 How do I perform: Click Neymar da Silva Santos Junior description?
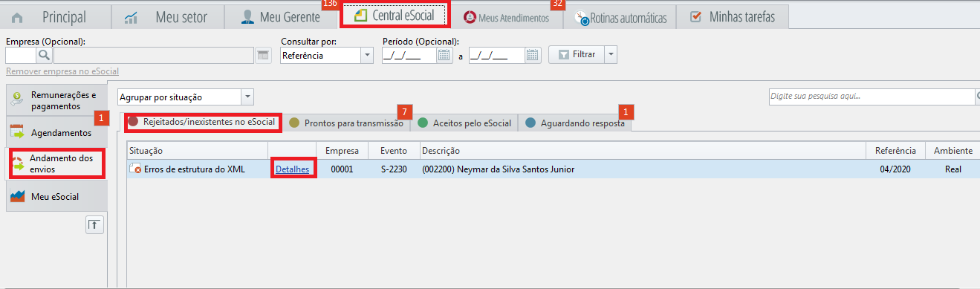(x=498, y=169)
